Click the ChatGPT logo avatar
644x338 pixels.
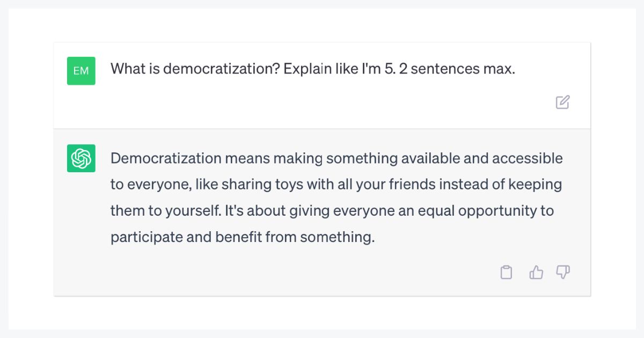click(x=81, y=158)
